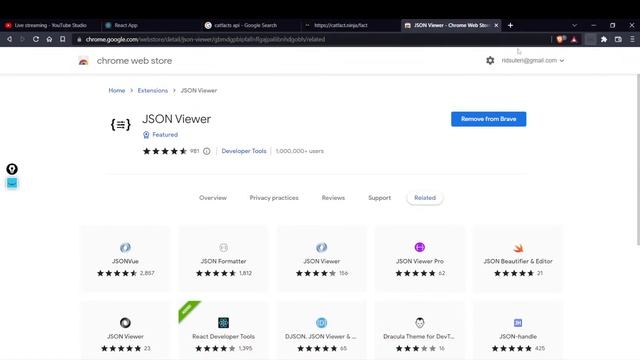Viewport: 640px width, 360px height.
Task: Click the Dracula Theme for DevT... card title
Action: (x=419, y=337)
